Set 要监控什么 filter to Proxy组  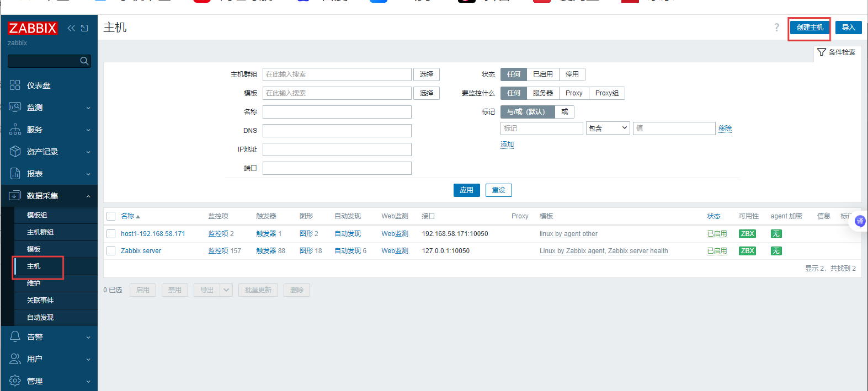(607, 93)
